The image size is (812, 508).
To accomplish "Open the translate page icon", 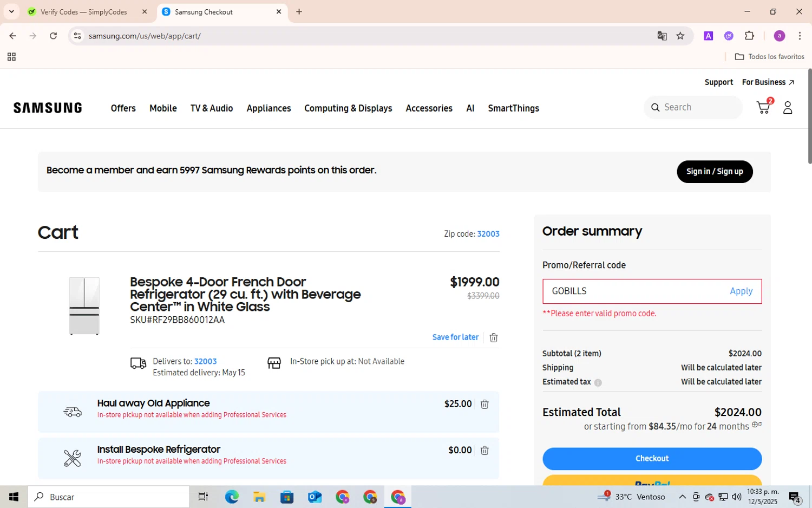I will pos(662,36).
